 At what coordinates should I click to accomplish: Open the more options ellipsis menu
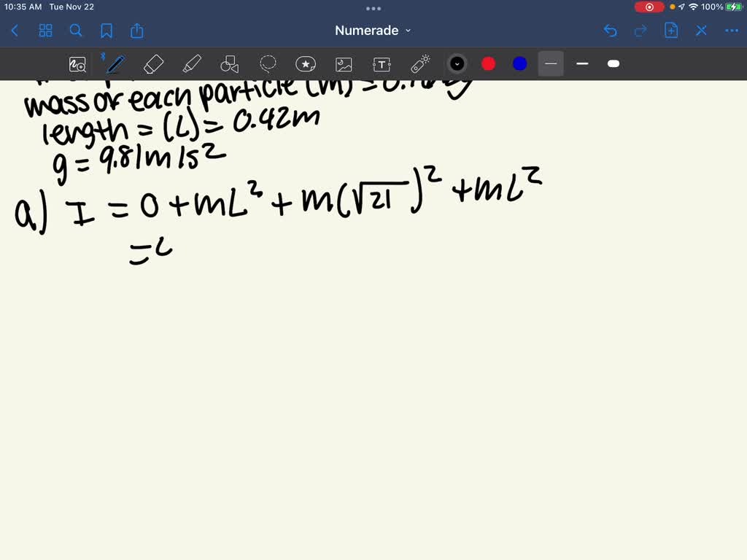[731, 31]
